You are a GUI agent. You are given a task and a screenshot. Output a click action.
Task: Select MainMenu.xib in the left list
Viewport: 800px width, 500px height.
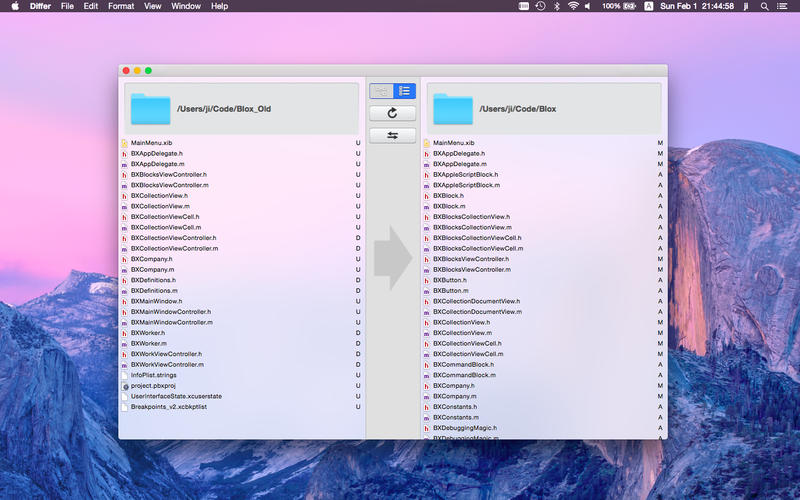[x=242, y=143]
